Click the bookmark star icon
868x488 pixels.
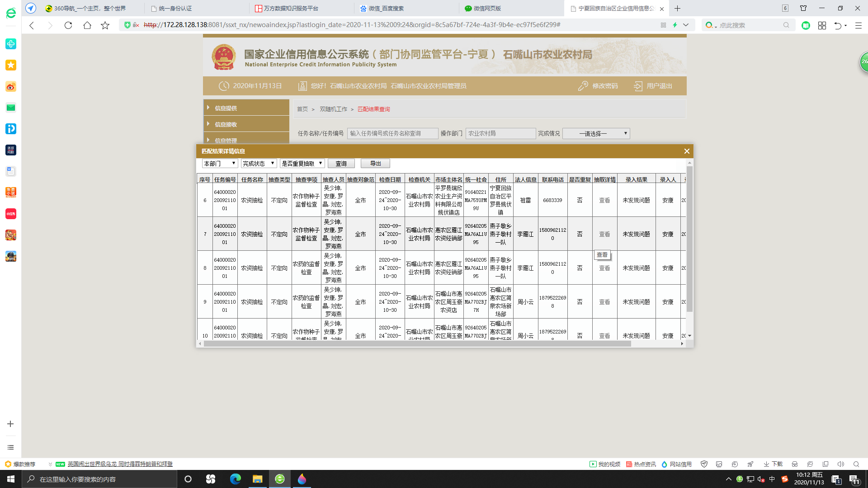pos(105,25)
